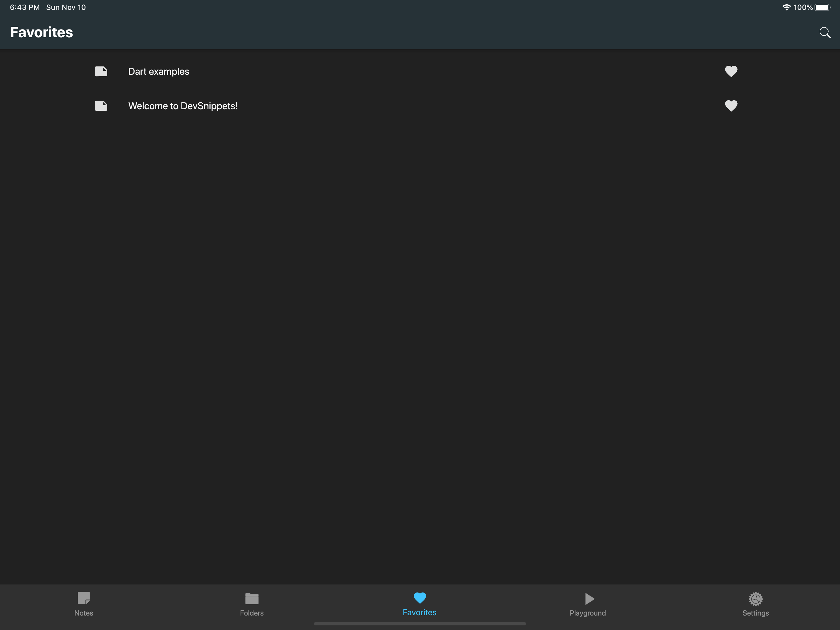The width and height of the screenshot is (840, 630).
Task: Open the Welcome to DevSnippets! title
Action: point(183,106)
